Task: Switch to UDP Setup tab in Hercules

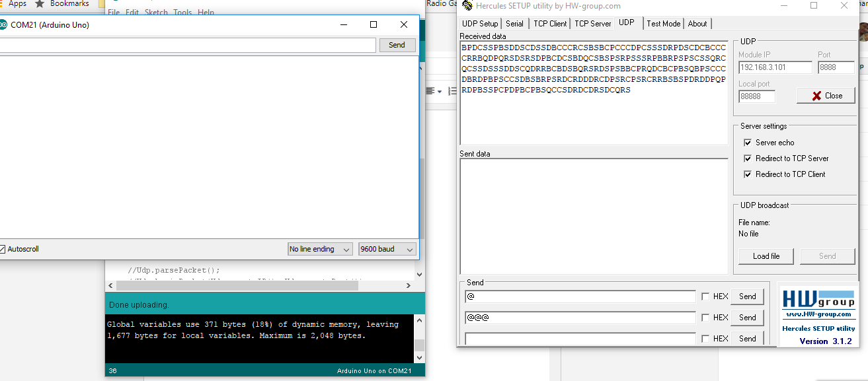Action: (x=480, y=24)
